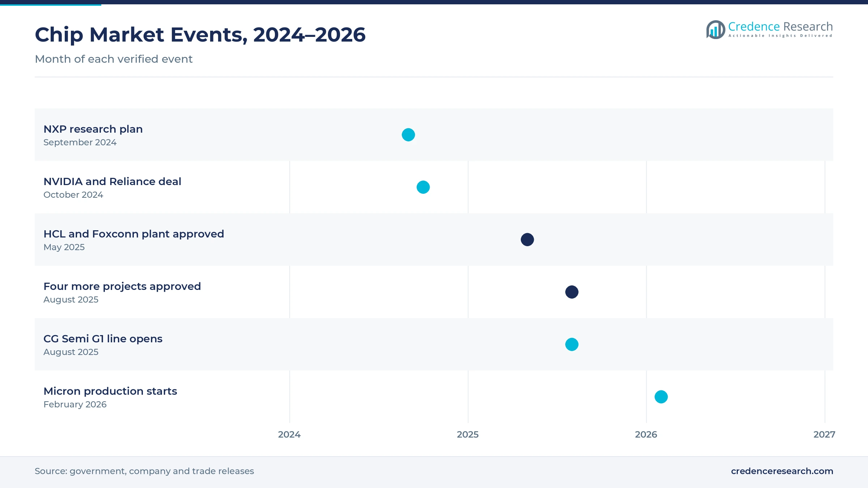The width and height of the screenshot is (868, 488).
Task: Click the 'February 2026' date text
Action: pos(75,404)
